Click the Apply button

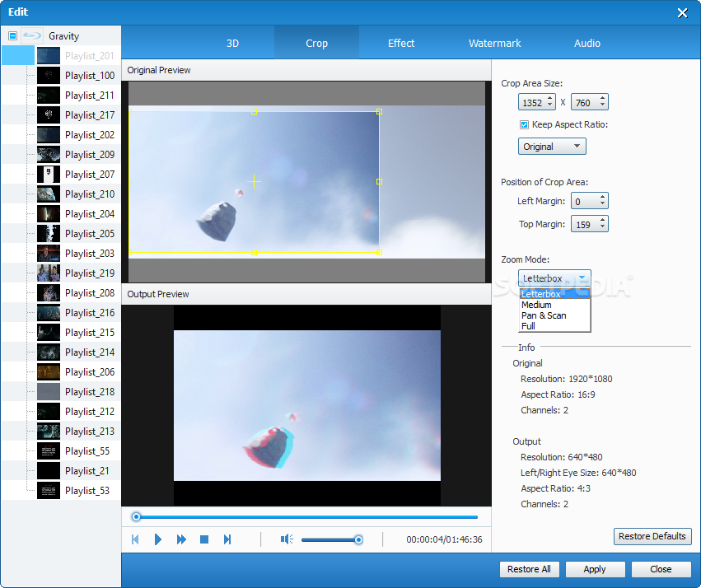pyautogui.click(x=595, y=569)
